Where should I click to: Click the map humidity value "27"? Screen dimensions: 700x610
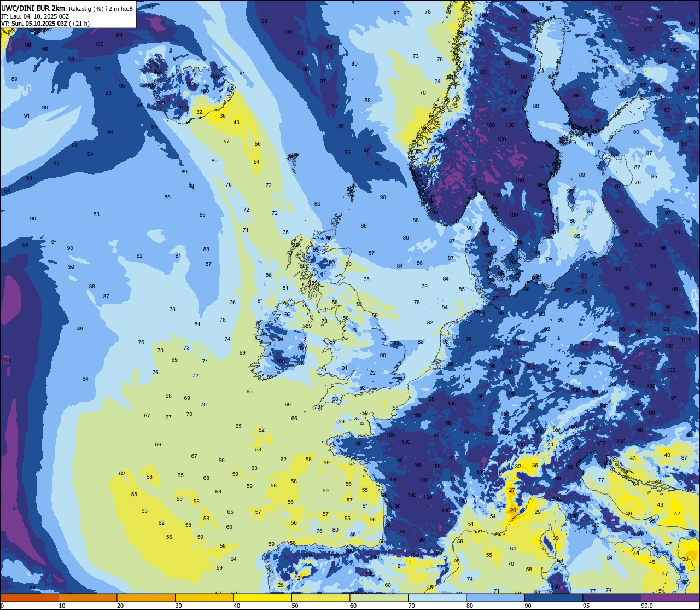(512, 490)
